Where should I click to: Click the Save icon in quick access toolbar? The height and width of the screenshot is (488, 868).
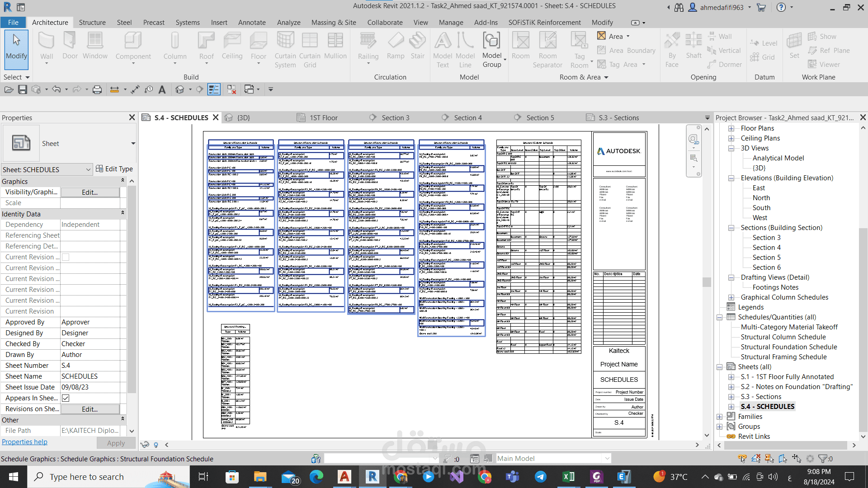pyautogui.click(x=23, y=89)
